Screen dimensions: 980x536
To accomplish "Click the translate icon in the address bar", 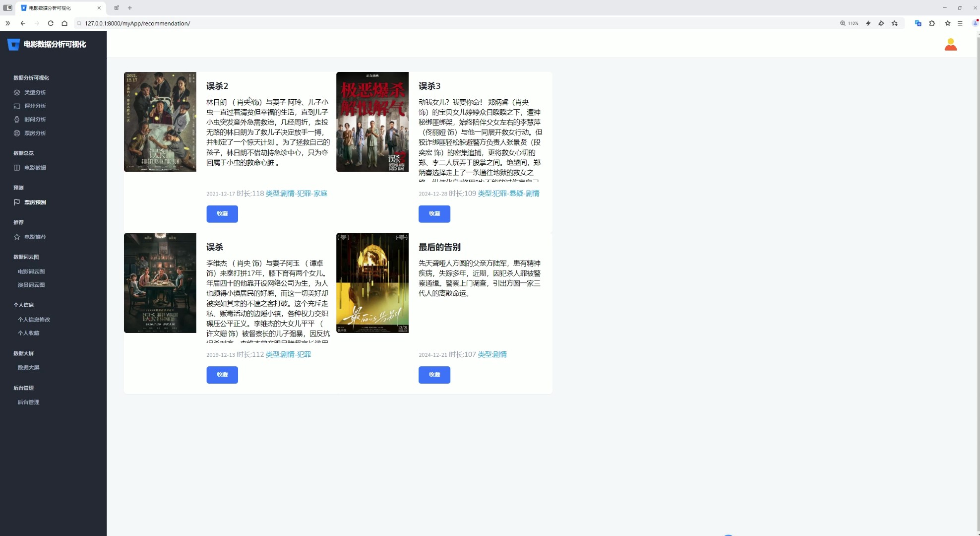I will 918,23.
